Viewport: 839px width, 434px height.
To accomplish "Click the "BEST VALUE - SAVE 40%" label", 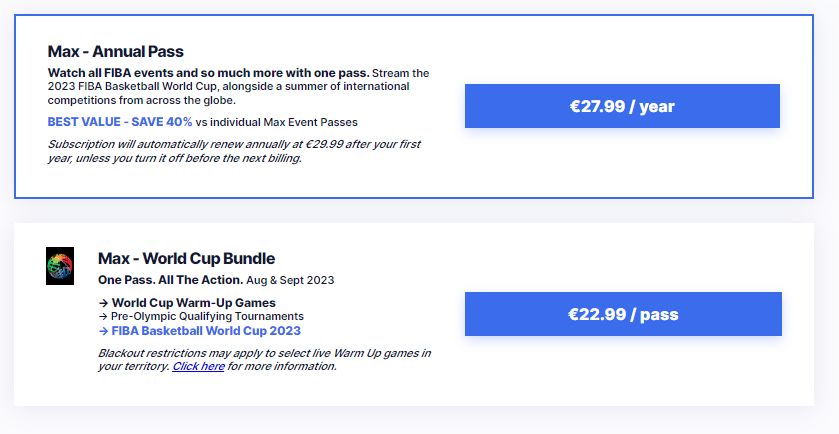I will pos(120,121).
